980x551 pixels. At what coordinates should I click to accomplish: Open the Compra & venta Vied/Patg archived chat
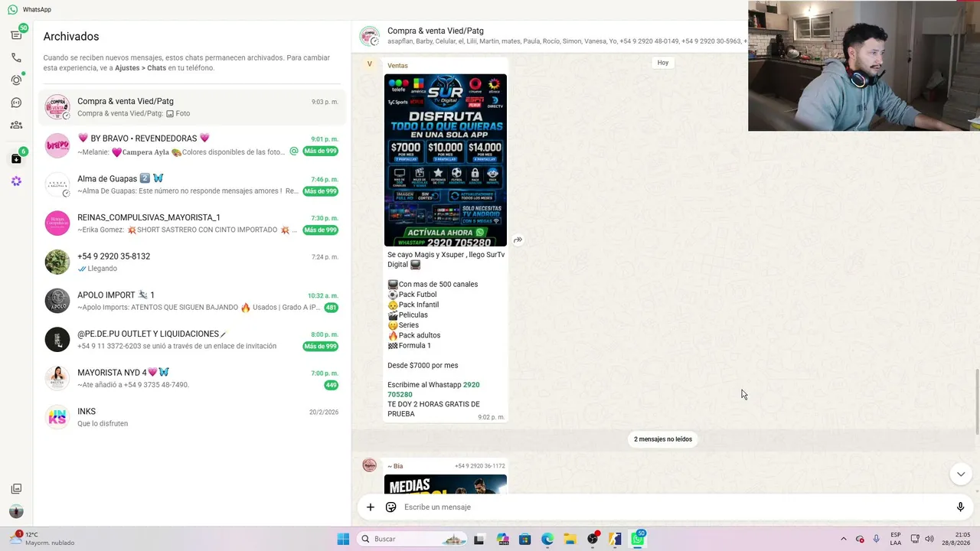192,107
